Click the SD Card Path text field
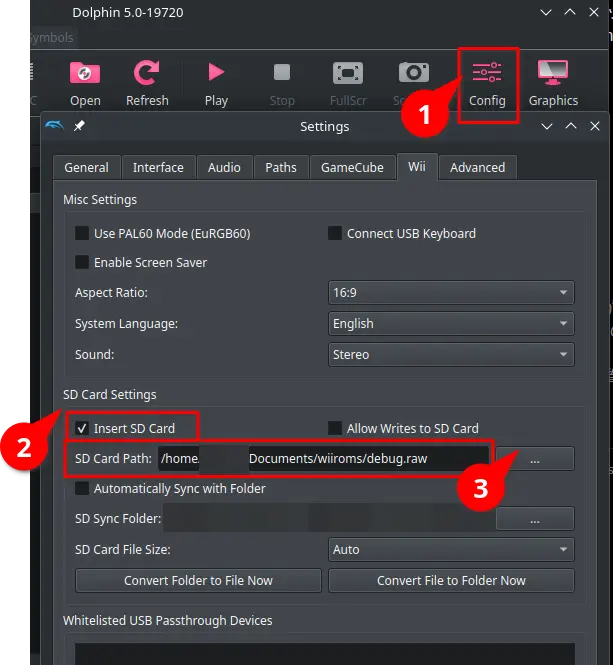The image size is (613, 665). (x=320, y=459)
